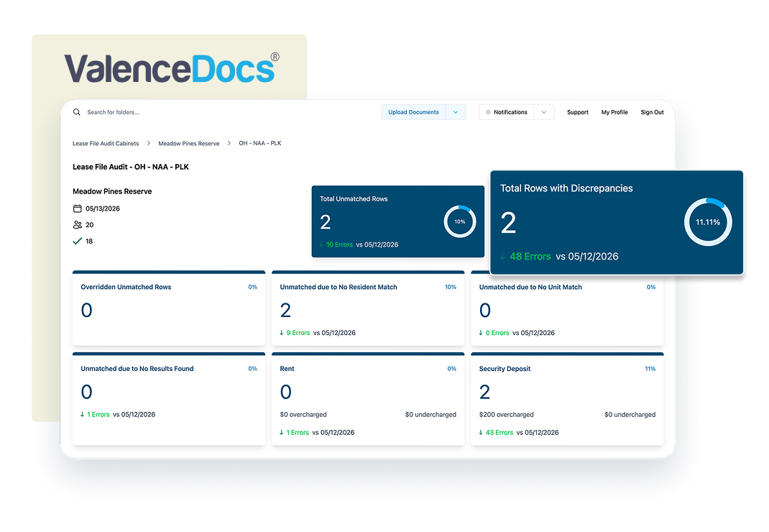Viewport: 769px width, 532px height.
Task: Focus the Search for folders field
Action: [114, 112]
